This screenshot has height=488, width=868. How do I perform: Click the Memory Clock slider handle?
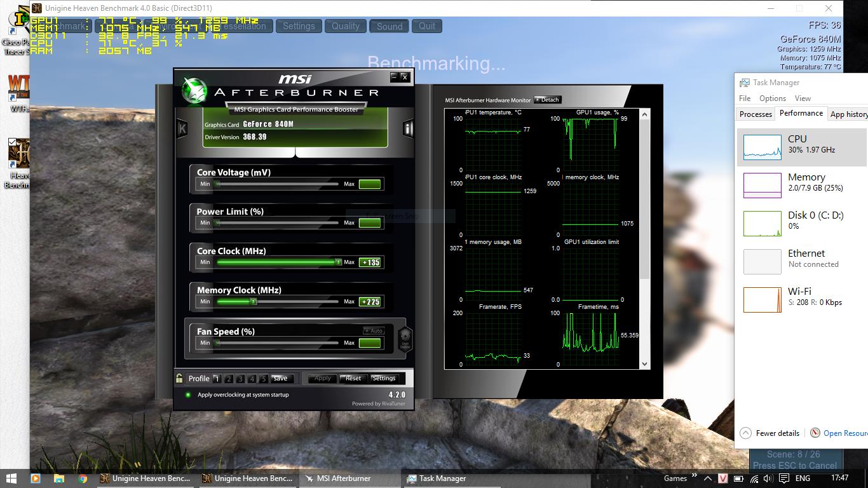click(x=253, y=301)
